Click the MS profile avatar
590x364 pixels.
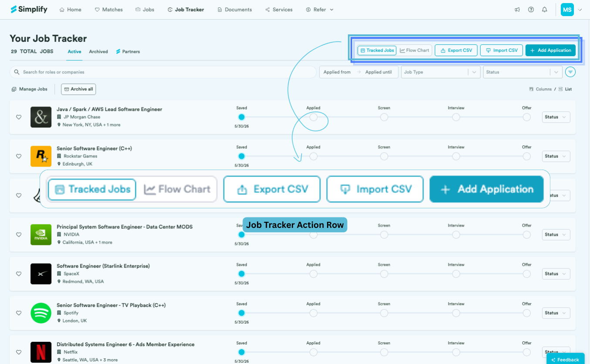pos(567,10)
